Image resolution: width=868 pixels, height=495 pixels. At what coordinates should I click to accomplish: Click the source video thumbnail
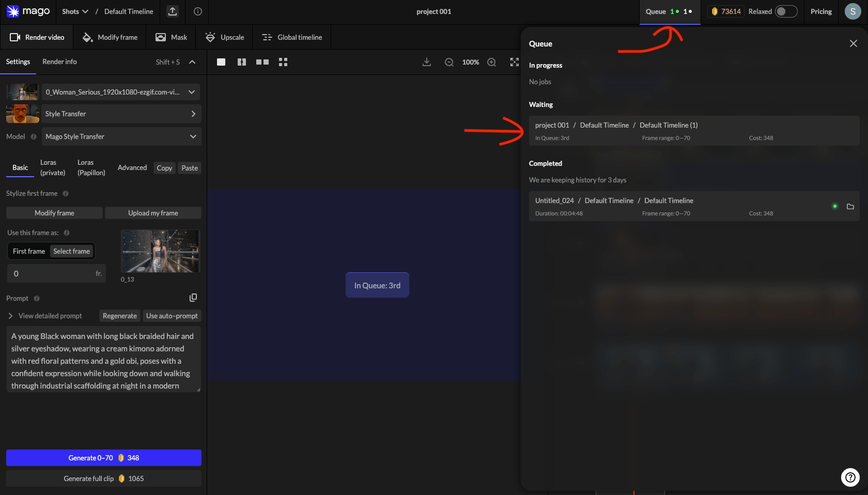22,92
